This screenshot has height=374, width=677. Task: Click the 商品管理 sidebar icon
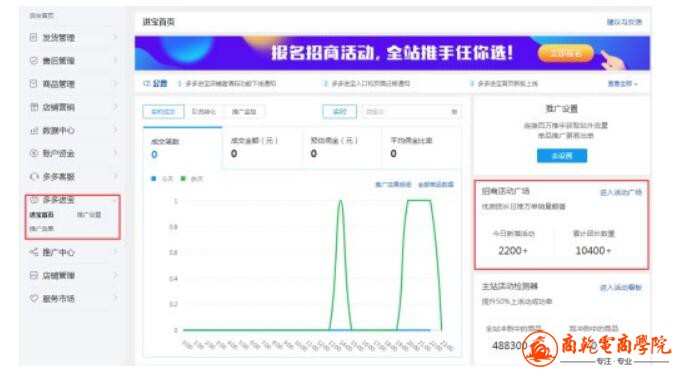coord(33,84)
